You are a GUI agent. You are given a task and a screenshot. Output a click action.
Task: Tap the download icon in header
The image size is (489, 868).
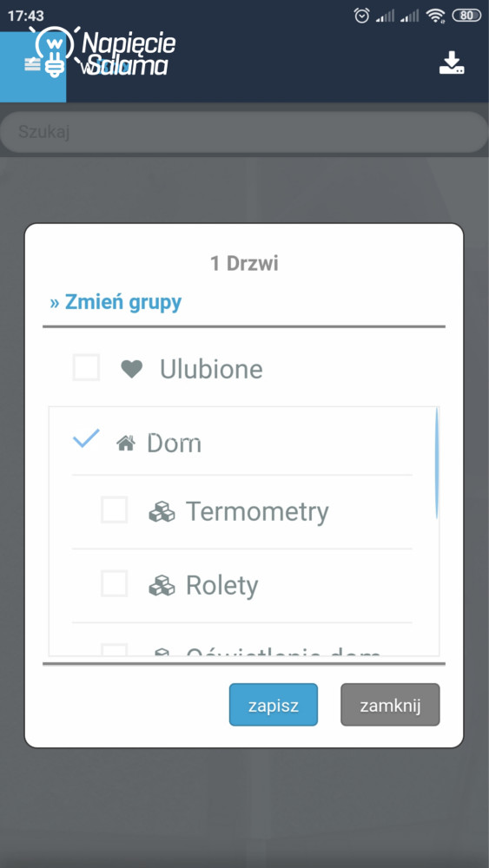click(452, 63)
